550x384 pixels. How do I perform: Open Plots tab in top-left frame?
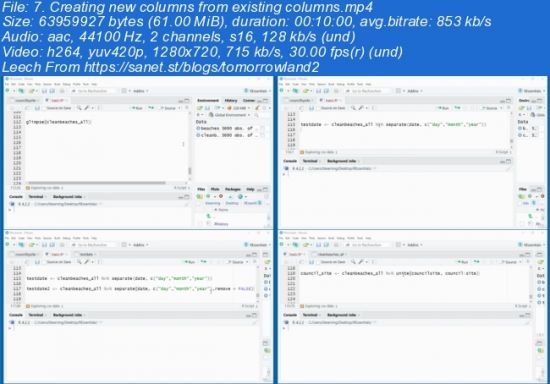215,189
